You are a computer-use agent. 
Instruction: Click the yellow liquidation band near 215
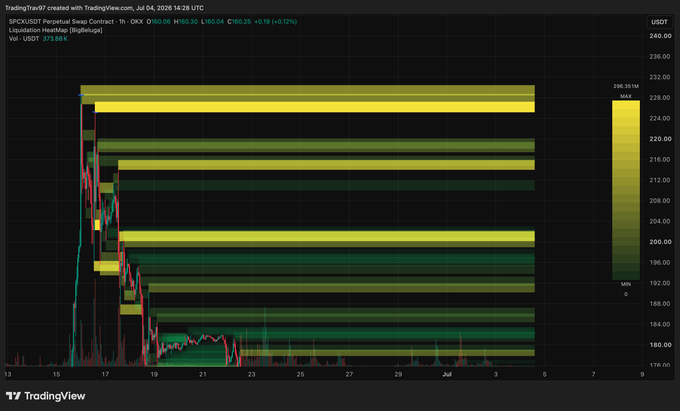click(x=327, y=165)
